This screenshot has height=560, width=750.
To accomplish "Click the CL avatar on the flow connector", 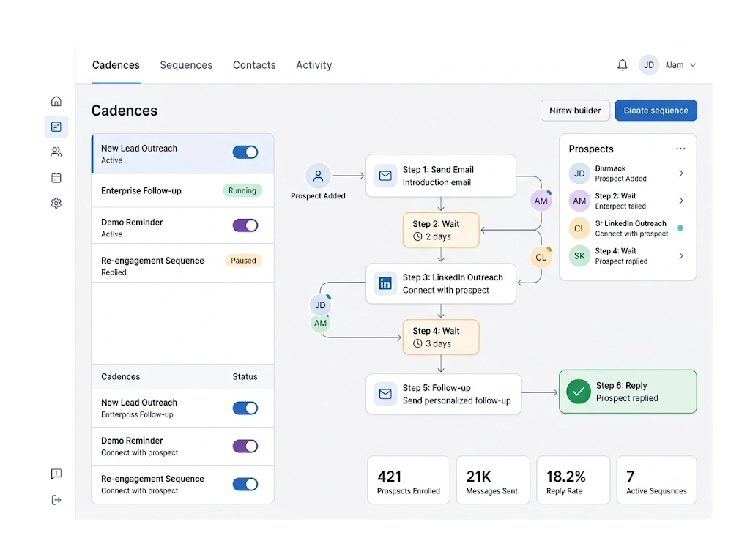I will tap(541, 257).
